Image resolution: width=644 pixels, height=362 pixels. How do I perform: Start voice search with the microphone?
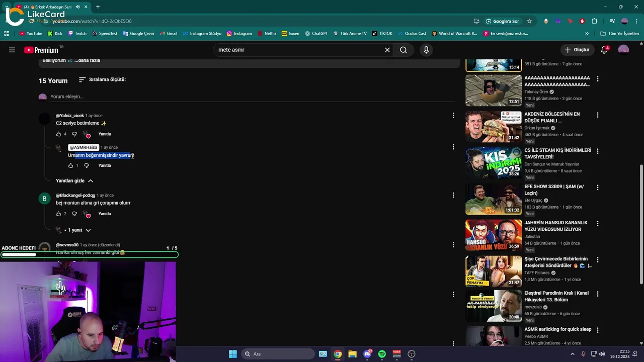point(426,50)
